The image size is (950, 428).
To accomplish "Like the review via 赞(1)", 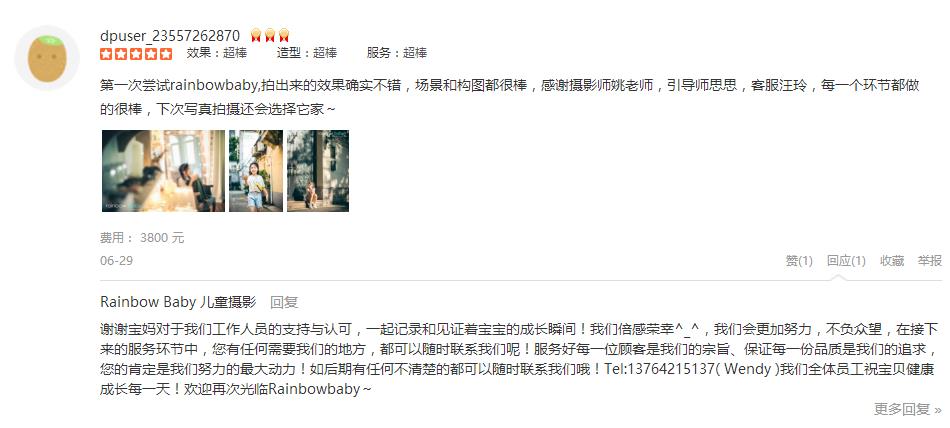I will (799, 261).
